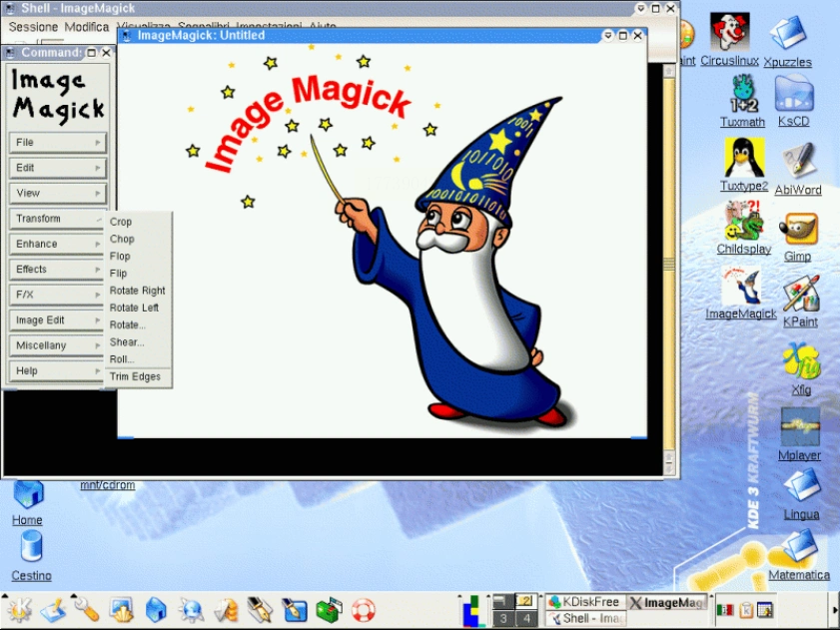Expand the Effects menu button
Screen dimensions: 840x630
[58, 270]
